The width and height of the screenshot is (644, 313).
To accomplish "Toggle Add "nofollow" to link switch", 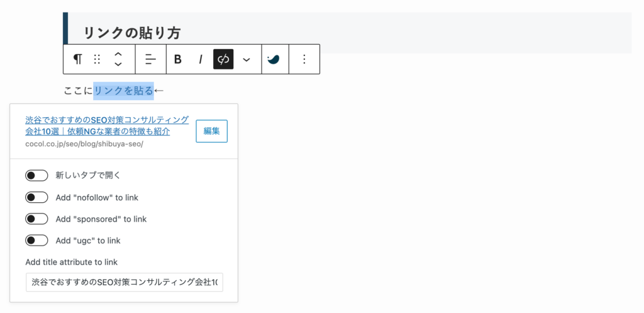I will pos(36,197).
